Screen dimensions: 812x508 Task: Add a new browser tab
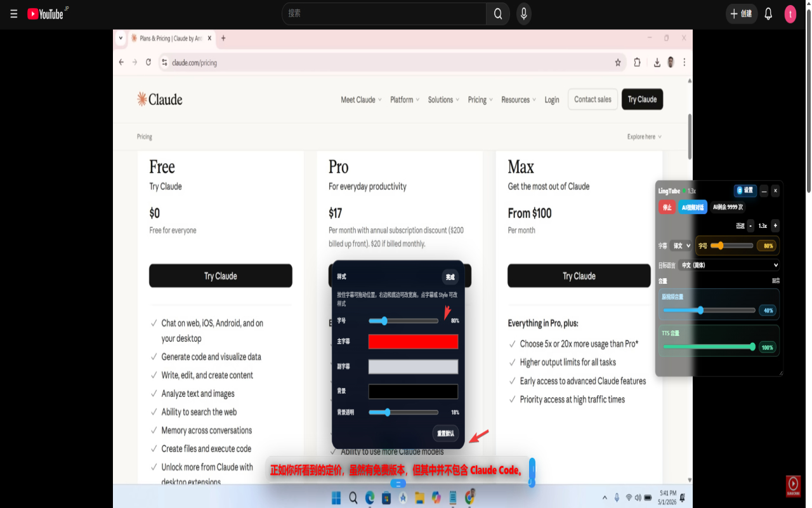click(x=223, y=38)
